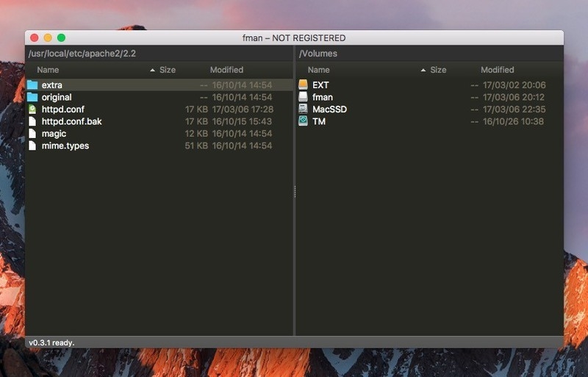This screenshot has height=377, width=588.
Task: Click the divider handle between panes
Action: [294, 191]
